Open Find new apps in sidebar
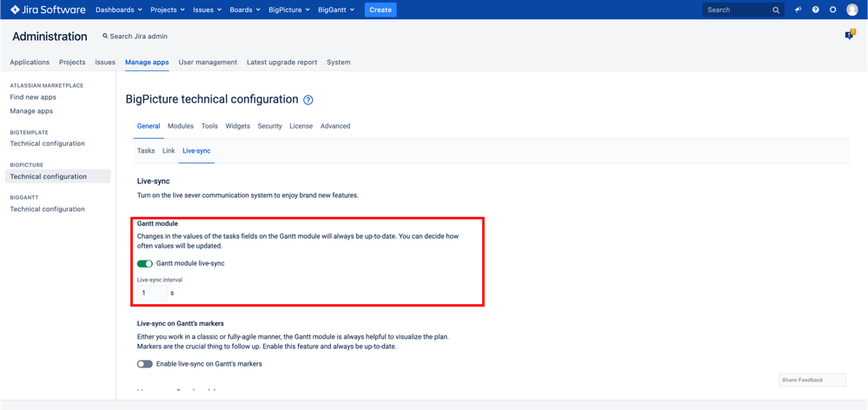 pyautogui.click(x=33, y=97)
